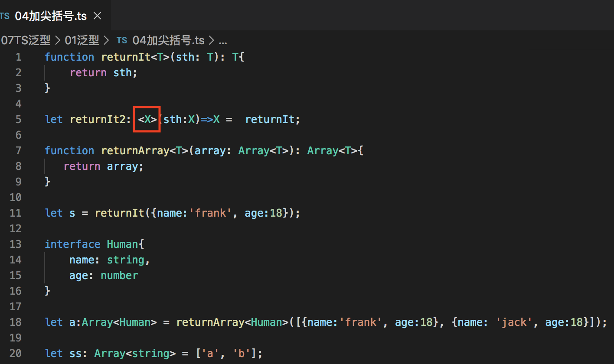Click the returnIt2 variable on line 5
Screen dimensions: 614x364
98,119
